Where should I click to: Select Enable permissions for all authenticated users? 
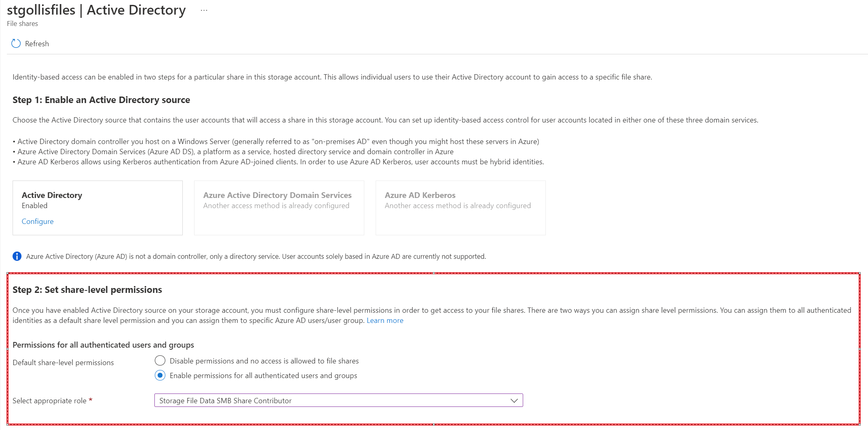pos(160,375)
